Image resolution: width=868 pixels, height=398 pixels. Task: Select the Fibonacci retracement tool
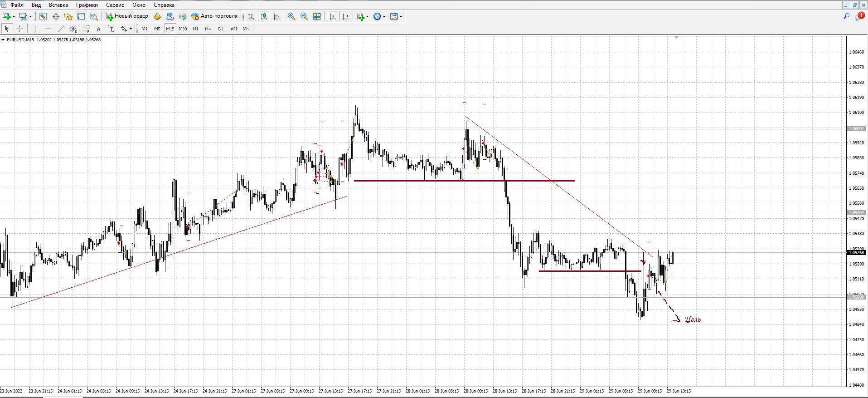86,29
